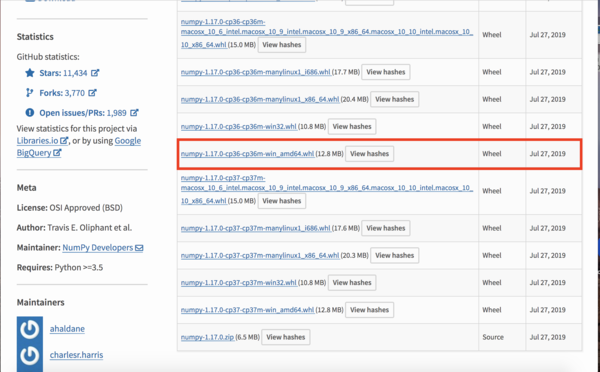Click envelope icon next to NumPy Developers
The height and width of the screenshot is (372, 600).
(x=139, y=248)
